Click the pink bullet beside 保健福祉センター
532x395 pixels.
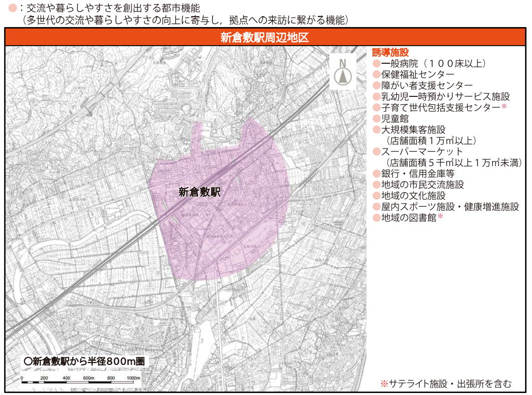tap(376, 75)
